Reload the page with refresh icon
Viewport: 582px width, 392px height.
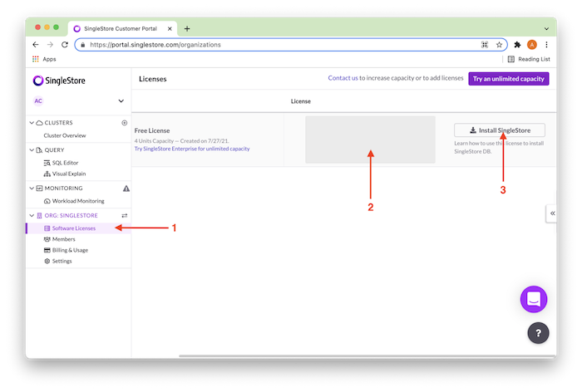tap(65, 45)
